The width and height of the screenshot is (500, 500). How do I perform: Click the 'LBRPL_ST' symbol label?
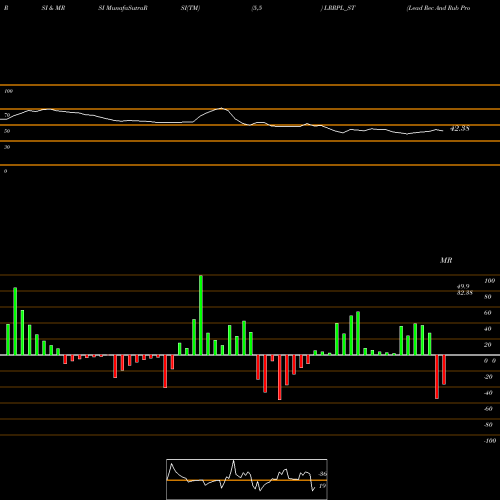pyautogui.click(x=340, y=8)
